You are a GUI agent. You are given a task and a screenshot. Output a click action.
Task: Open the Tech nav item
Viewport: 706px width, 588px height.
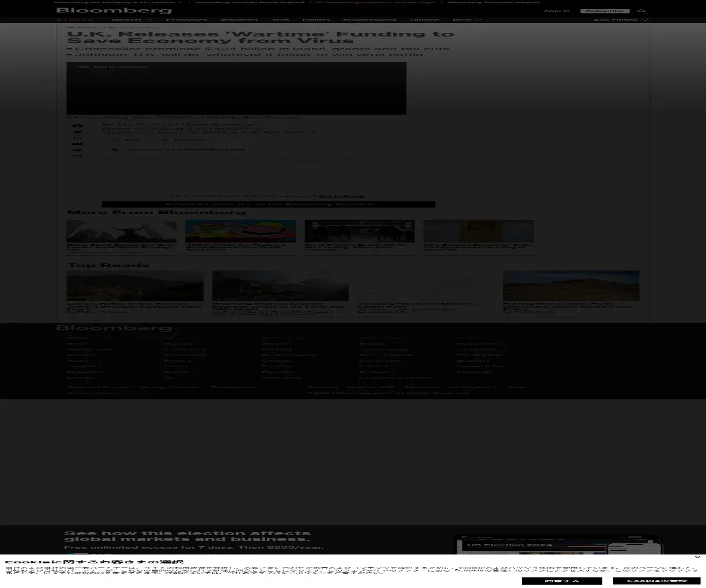pyautogui.click(x=280, y=20)
